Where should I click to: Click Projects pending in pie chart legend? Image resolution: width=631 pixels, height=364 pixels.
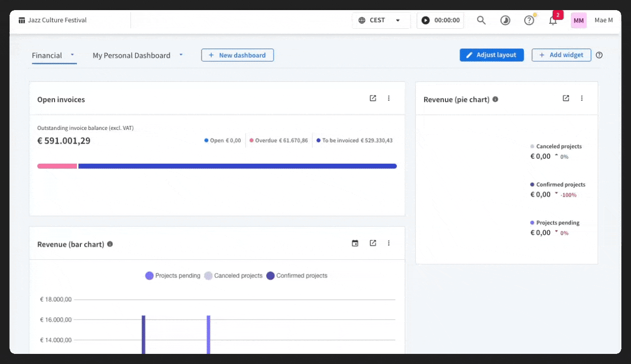click(555, 223)
